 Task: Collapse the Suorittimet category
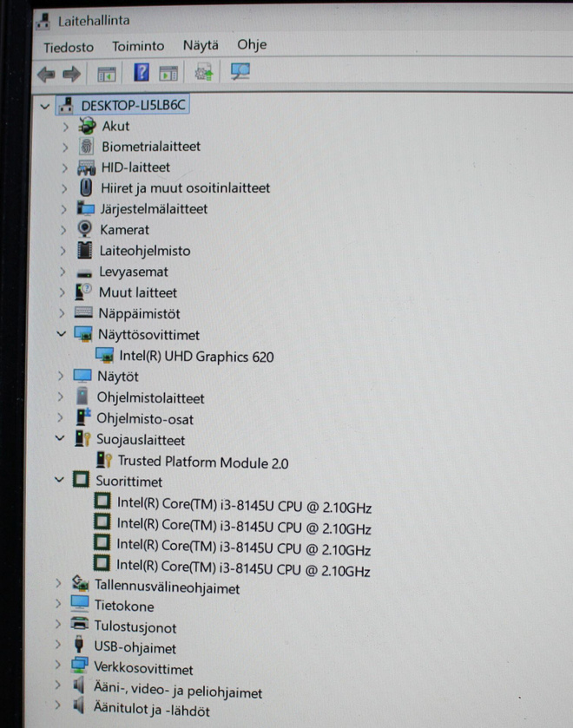click(59, 479)
